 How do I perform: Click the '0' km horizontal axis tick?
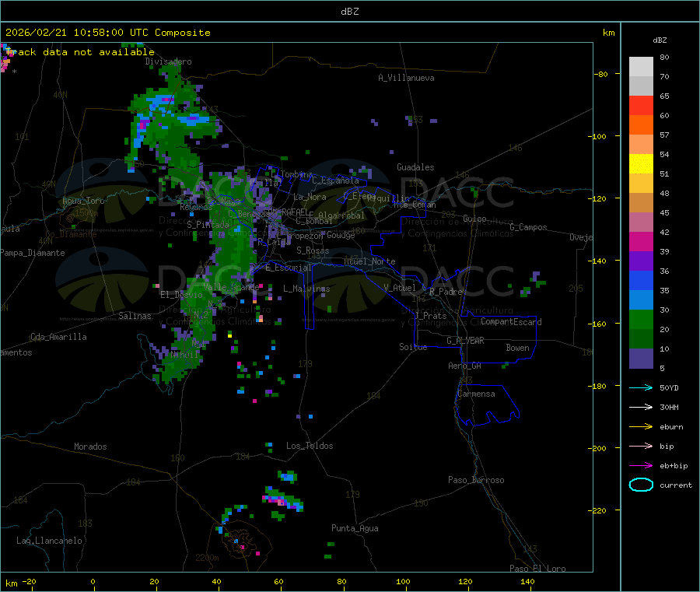click(93, 581)
